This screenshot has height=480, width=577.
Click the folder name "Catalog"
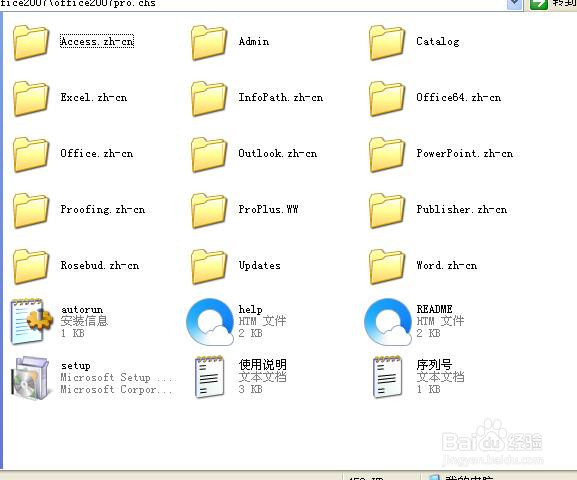click(x=438, y=42)
